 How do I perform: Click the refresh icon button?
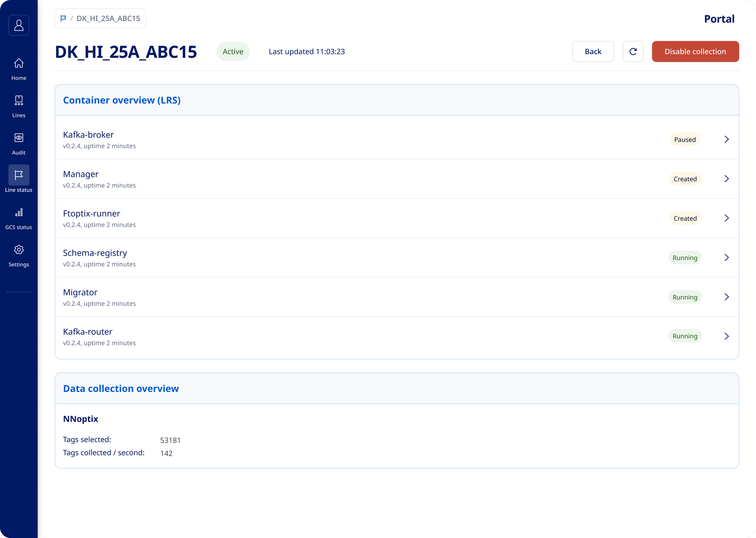(633, 51)
